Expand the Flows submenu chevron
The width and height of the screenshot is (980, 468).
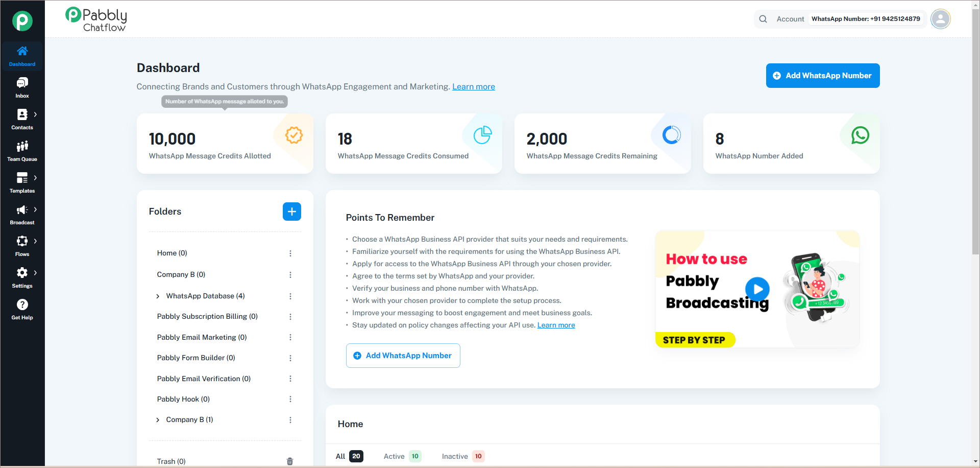point(35,241)
